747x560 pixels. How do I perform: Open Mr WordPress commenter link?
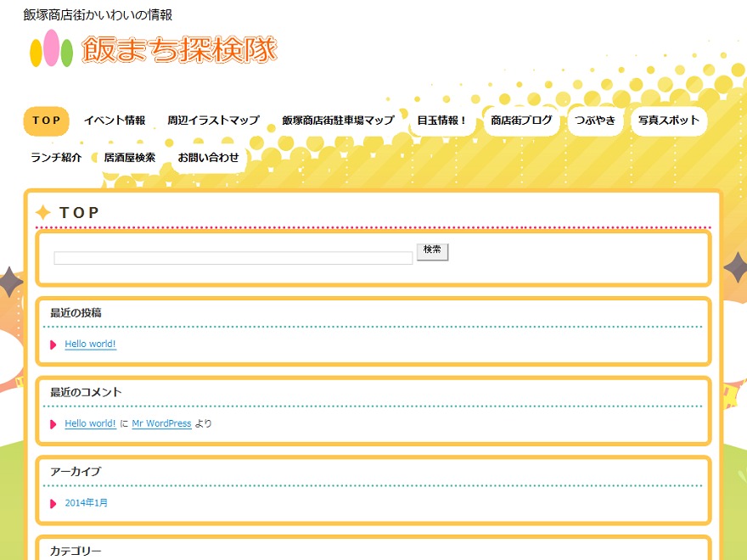point(161,423)
